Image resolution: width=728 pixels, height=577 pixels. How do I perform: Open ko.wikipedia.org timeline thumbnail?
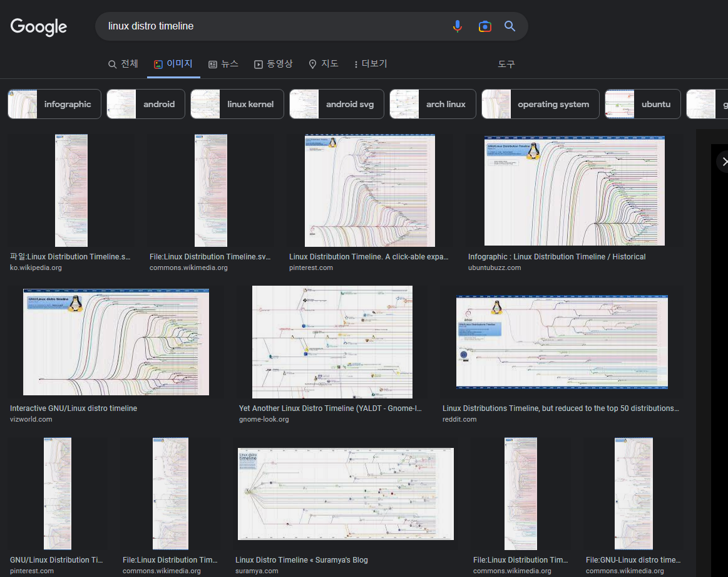[x=71, y=190]
